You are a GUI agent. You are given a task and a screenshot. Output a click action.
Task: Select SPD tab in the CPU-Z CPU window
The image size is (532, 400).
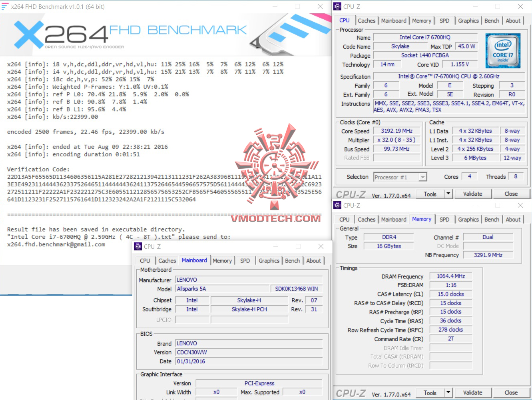coord(444,21)
